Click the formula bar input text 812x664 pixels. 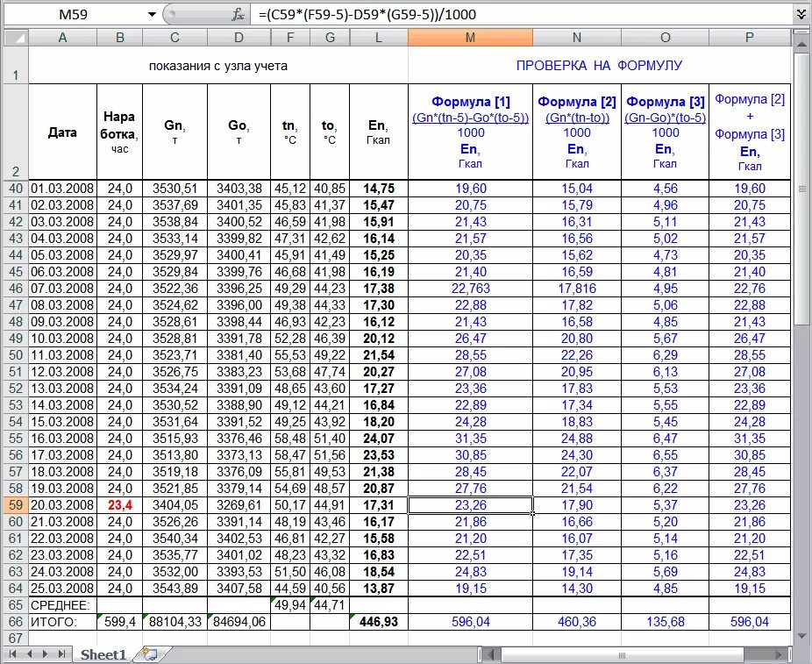[367, 15]
